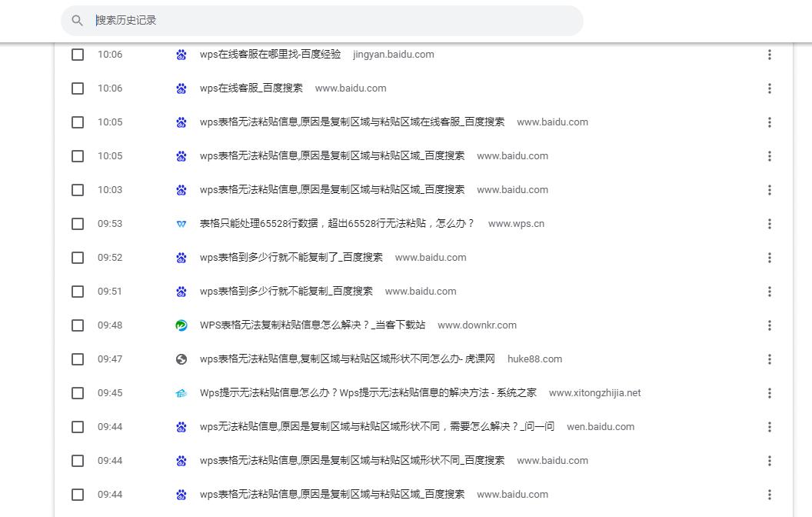Click the Baidu favicon on the last history entry

(x=181, y=494)
